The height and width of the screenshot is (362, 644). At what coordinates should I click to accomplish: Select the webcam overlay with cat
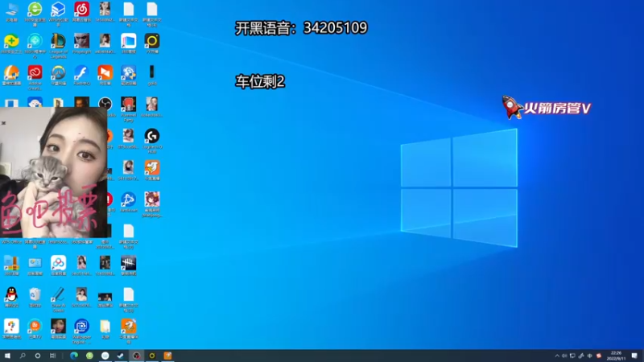[x=53, y=172]
